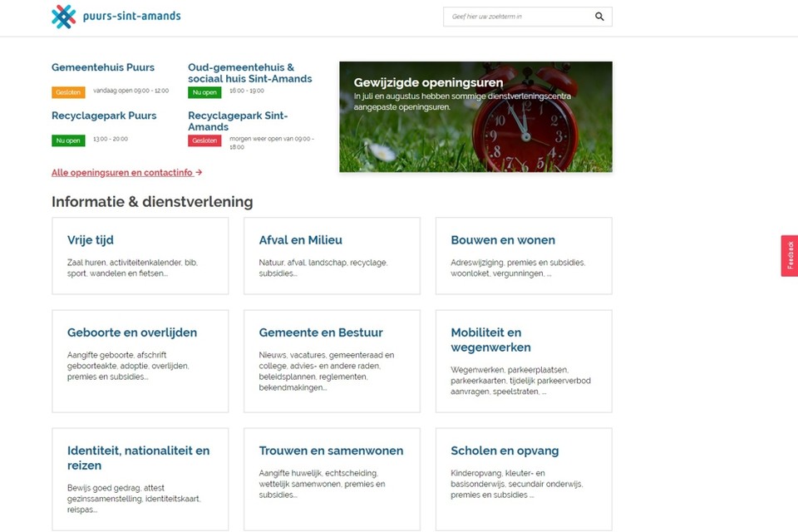798x532 pixels.
Task: Open the Vrije tijd card
Action: [140, 255]
